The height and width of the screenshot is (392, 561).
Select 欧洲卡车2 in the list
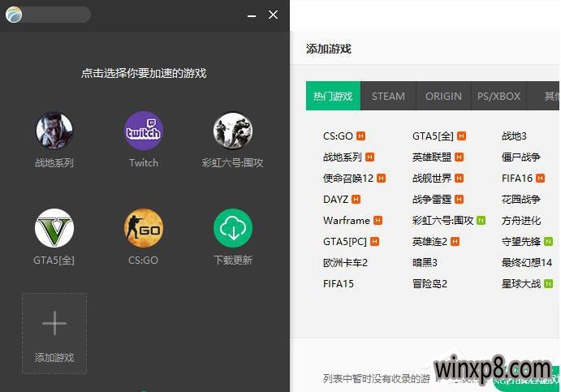(x=345, y=262)
